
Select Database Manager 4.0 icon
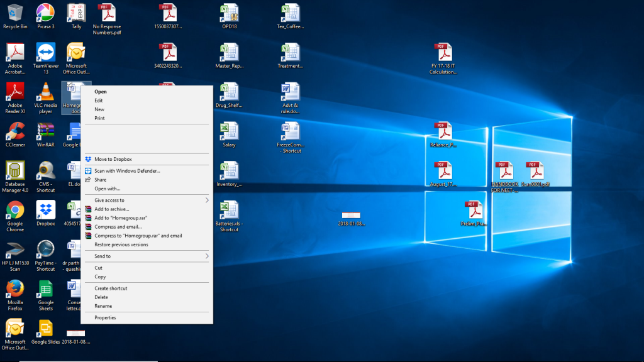(x=15, y=177)
